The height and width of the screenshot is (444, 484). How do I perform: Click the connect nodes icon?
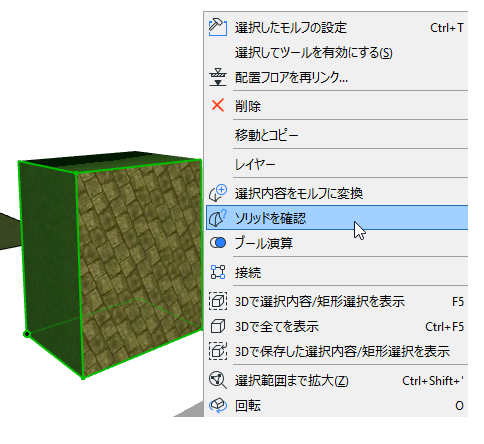pos(218,272)
